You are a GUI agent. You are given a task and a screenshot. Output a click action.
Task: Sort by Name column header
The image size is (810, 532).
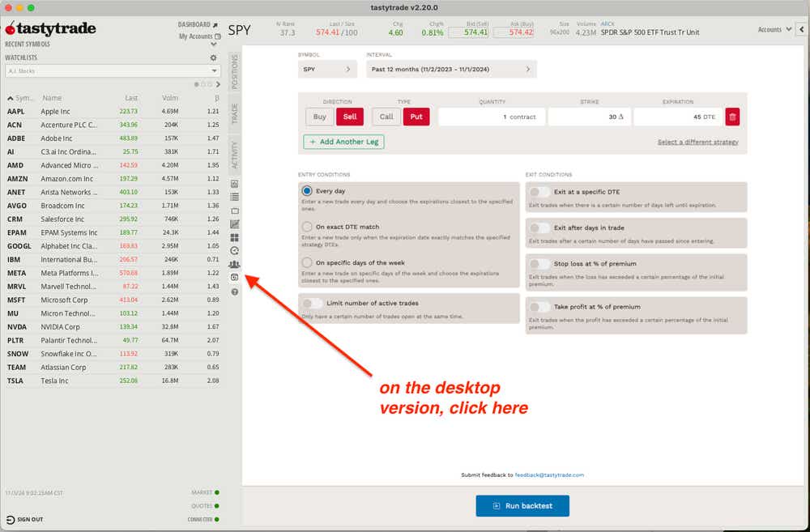click(x=52, y=98)
